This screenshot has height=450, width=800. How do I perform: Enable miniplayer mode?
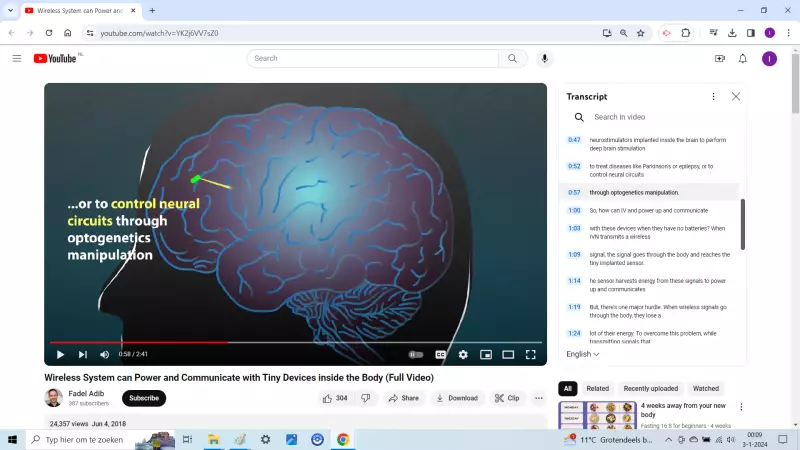[486, 354]
